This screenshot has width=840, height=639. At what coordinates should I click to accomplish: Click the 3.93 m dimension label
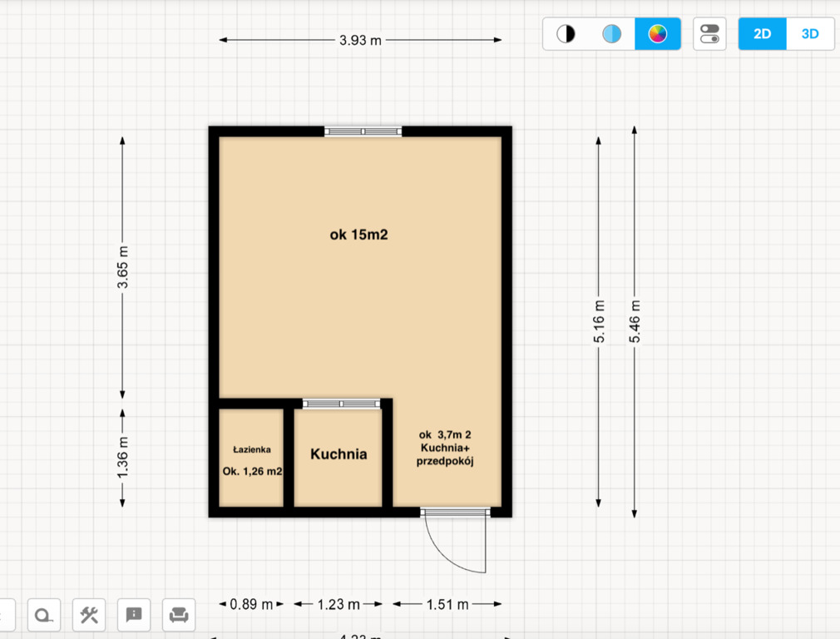(x=360, y=40)
